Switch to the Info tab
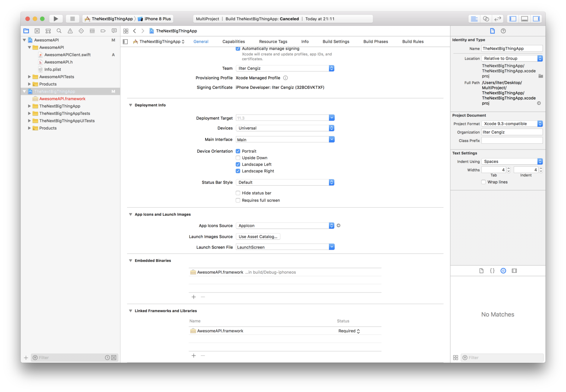This screenshot has width=566, height=392. pyautogui.click(x=305, y=42)
